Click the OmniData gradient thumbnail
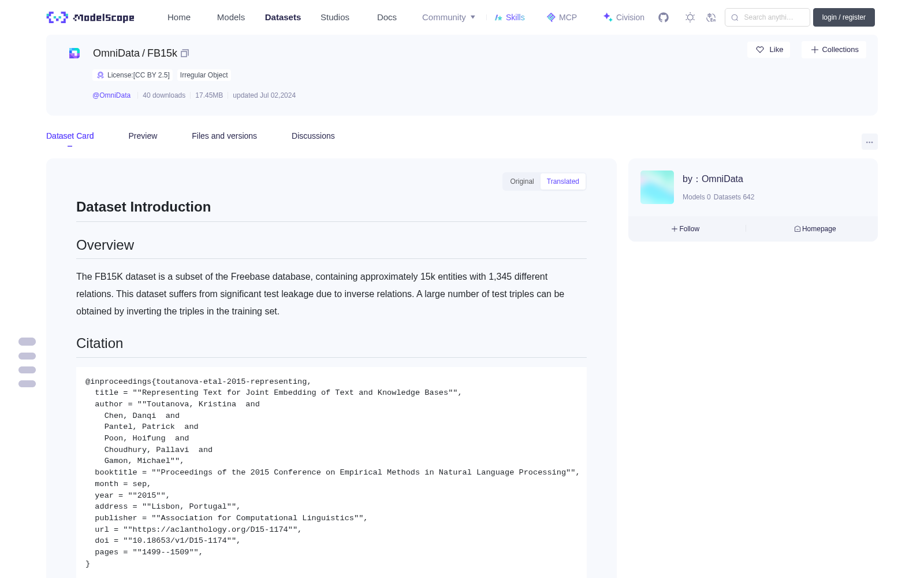 [657, 187]
